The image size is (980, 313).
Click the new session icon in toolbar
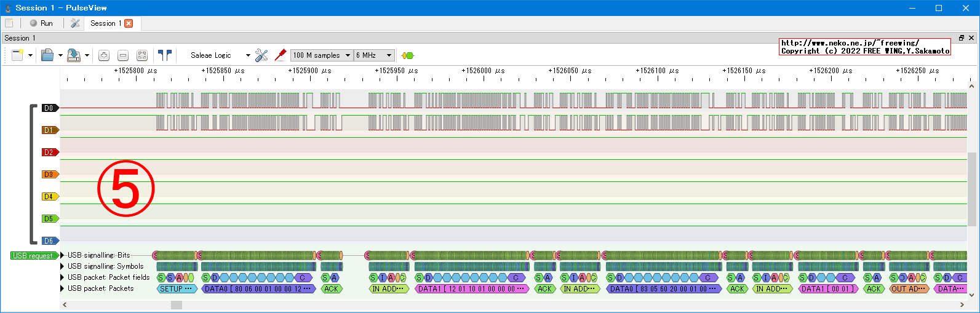[17, 55]
